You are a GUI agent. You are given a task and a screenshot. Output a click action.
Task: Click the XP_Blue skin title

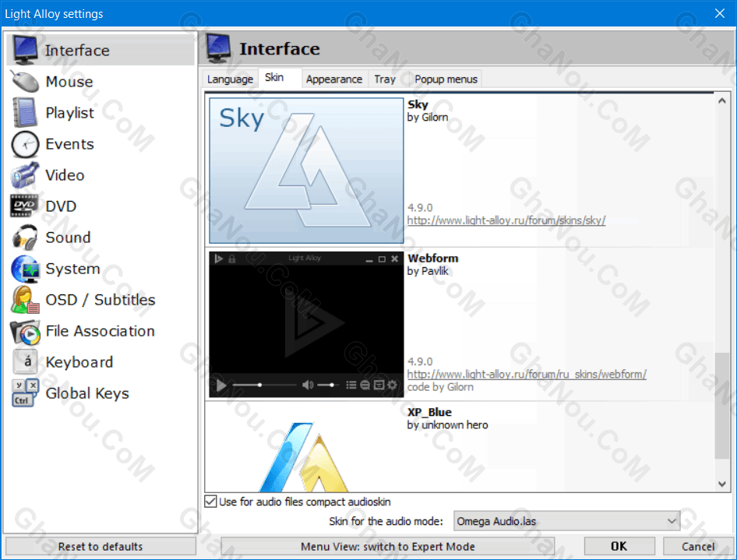[429, 412]
